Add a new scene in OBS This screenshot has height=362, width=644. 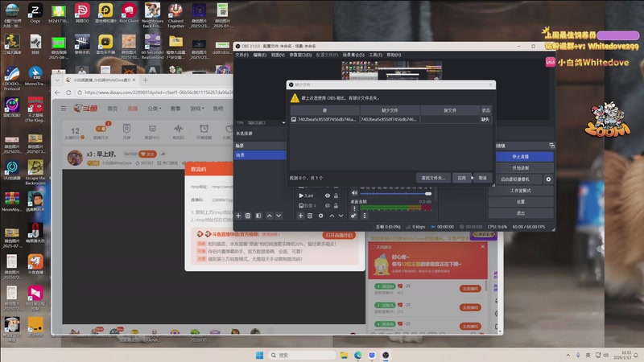238,216
